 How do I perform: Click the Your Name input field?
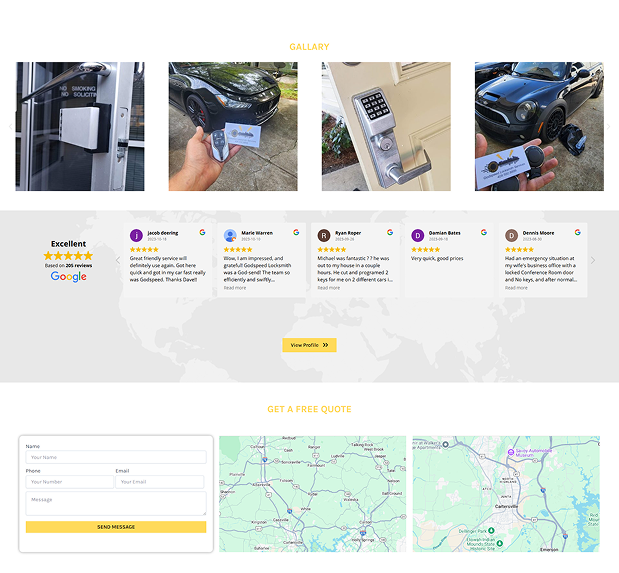(116, 457)
